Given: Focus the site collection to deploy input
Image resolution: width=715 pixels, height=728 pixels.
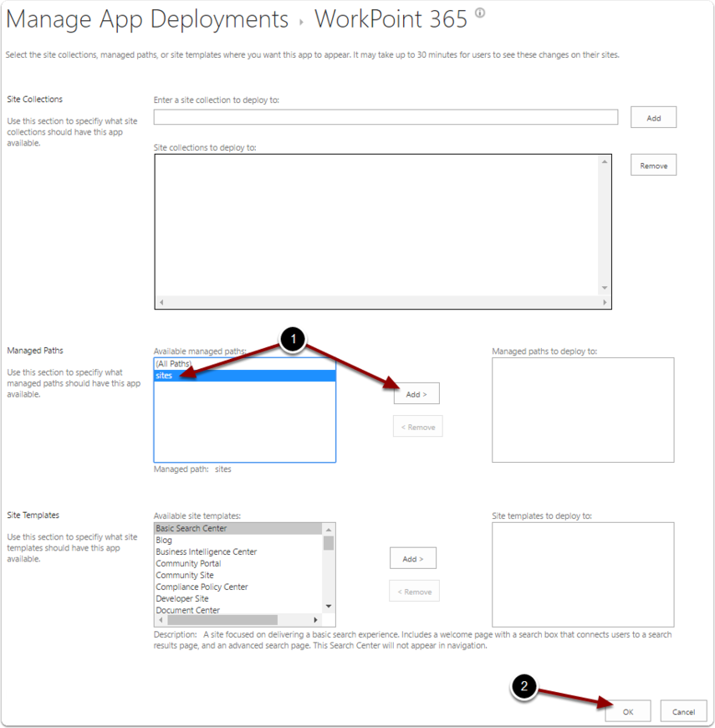Looking at the screenshot, I should coord(386,117).
